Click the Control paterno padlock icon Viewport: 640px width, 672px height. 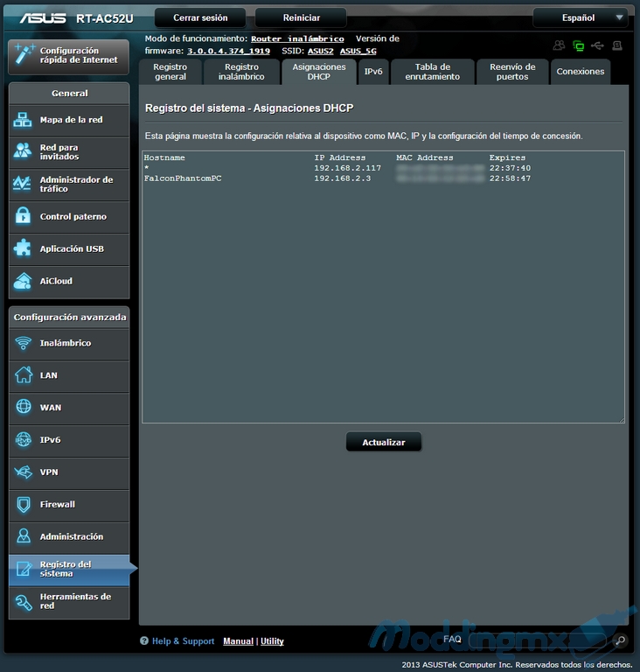[x=23, y=215]
